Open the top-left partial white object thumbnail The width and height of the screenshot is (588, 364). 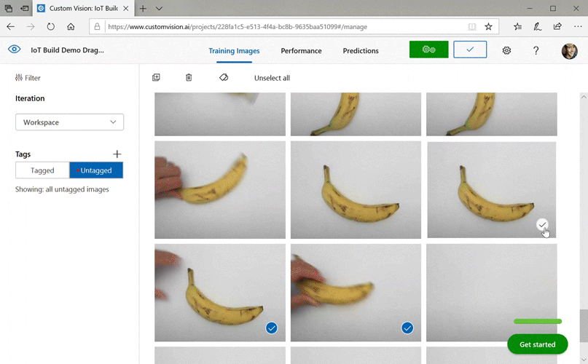(x=220, y=114)
